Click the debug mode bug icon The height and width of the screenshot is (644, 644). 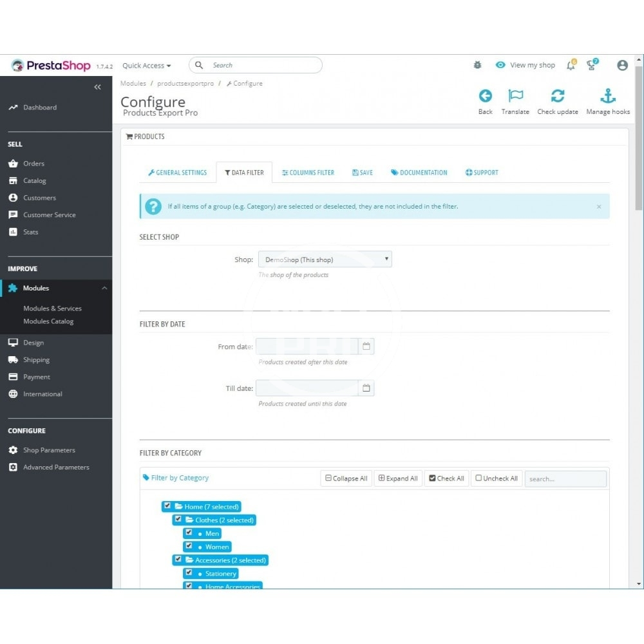point(477,65)
